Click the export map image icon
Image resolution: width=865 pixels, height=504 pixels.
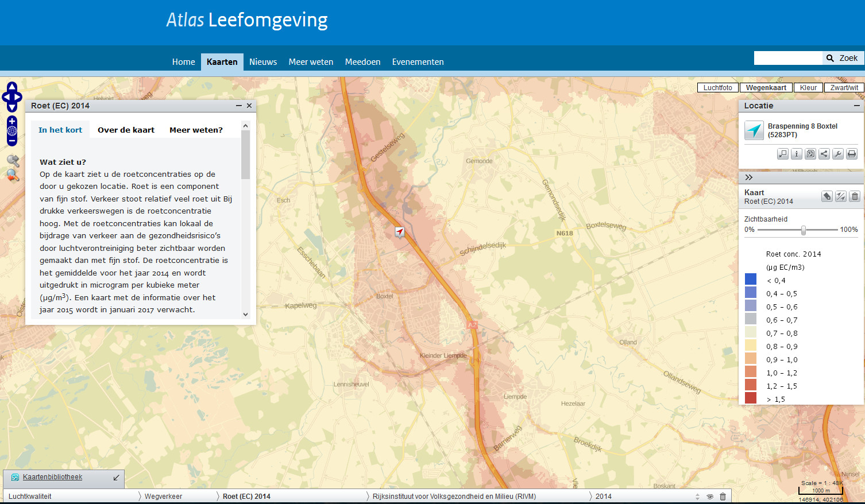click(810, 154)
